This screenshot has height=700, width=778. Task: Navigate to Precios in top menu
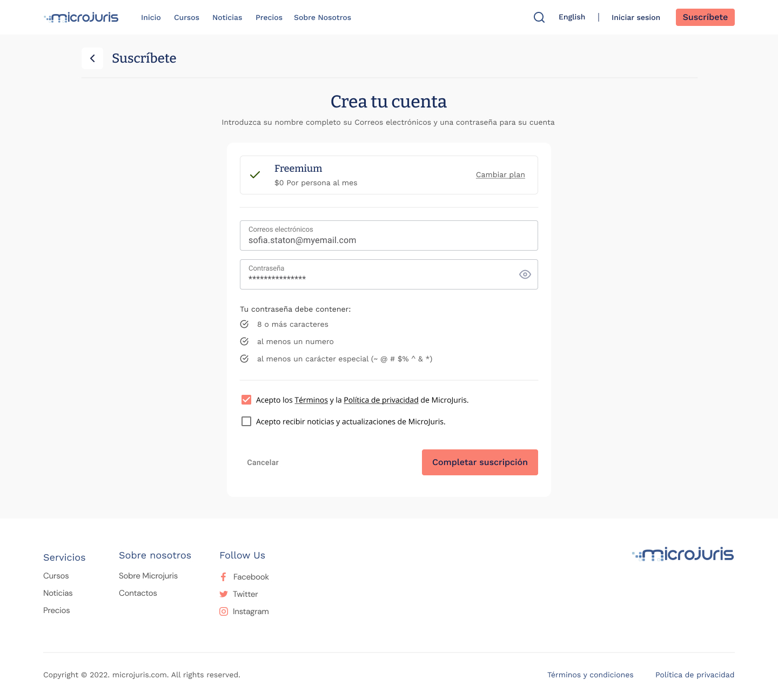pyautogui.click(x=269, y=18)
